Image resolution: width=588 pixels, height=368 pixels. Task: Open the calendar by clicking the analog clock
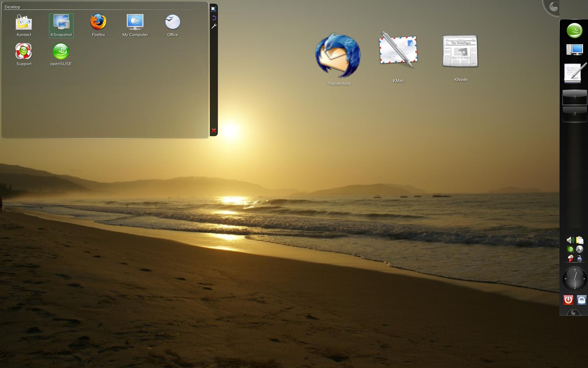pyautogui.click(x=574, y=279)
